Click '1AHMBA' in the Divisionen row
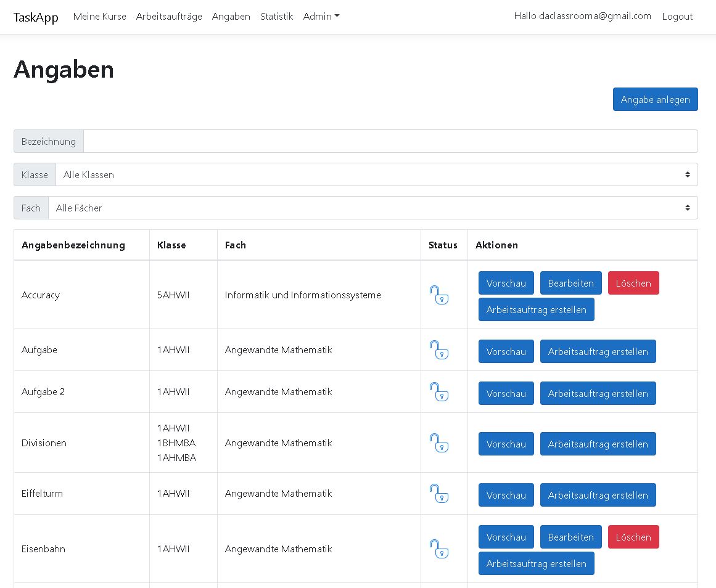Screen dimensions: 716x588 pyautogui.click(x=177, y=457)
